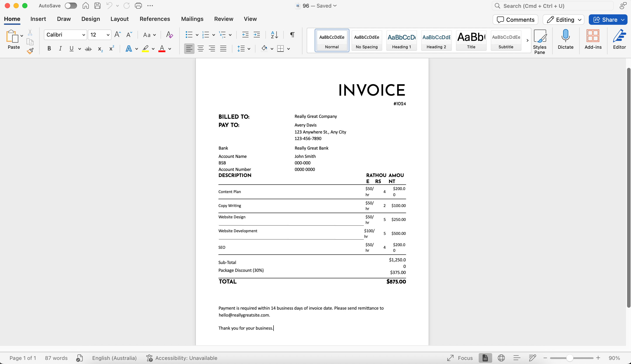631x364 pixels.
Task: Switch to the Review tab
Action: pyautogui.click(x=224, y=19)
